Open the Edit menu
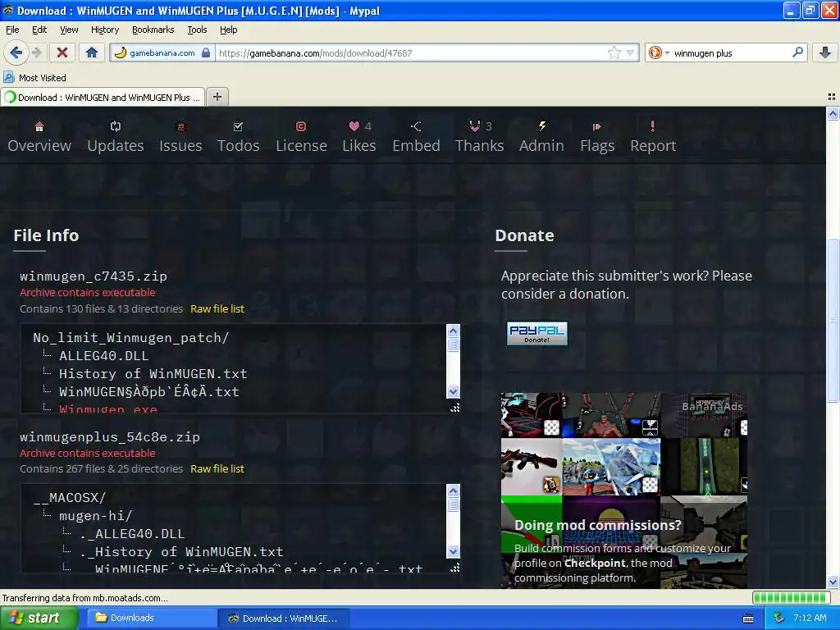840x630 pixels. [x=39, y=30]
